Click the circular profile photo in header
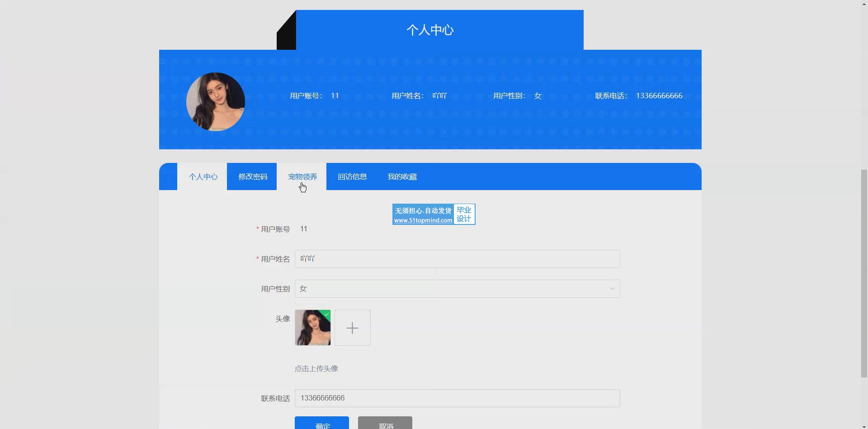868x429 pixels. [216, 102]
